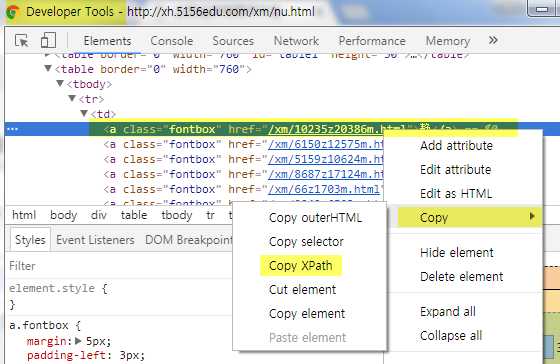Open the Network tab
Viewport: 560px width, 364px height.
(296, 41)
